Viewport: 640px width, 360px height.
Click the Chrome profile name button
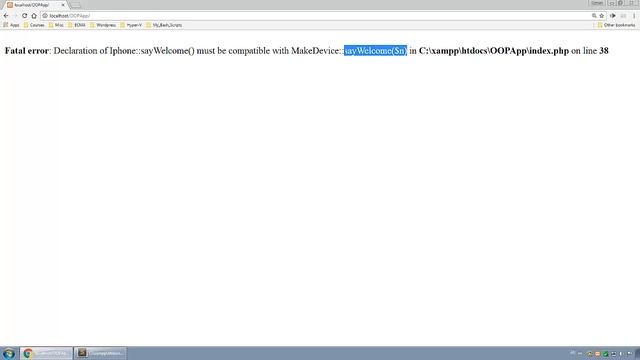597,3
